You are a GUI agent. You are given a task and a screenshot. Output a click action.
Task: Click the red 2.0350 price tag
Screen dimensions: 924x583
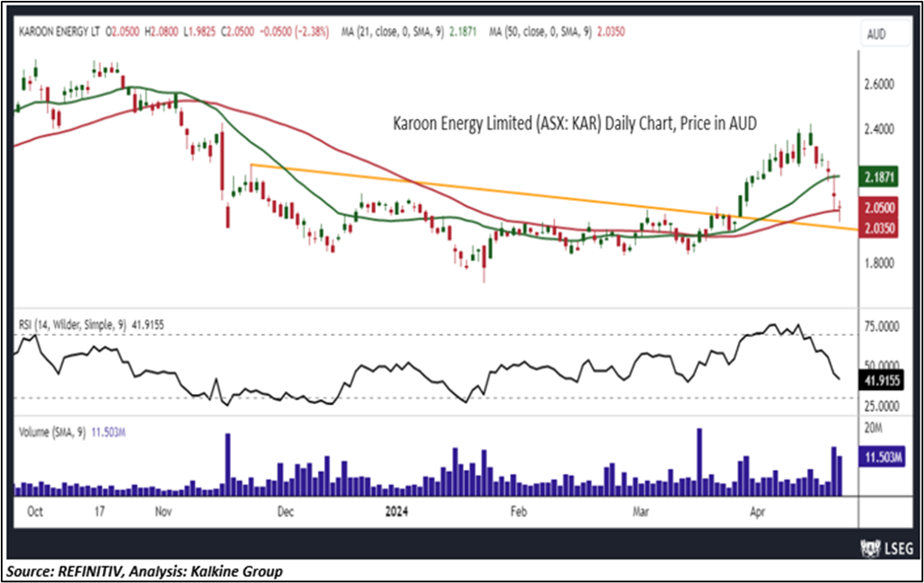point(880,228)
